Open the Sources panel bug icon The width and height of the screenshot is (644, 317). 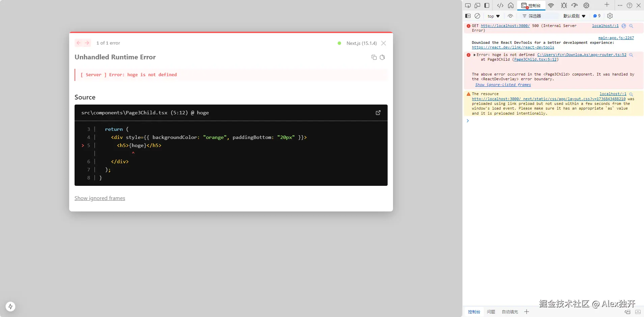(564, 5)
